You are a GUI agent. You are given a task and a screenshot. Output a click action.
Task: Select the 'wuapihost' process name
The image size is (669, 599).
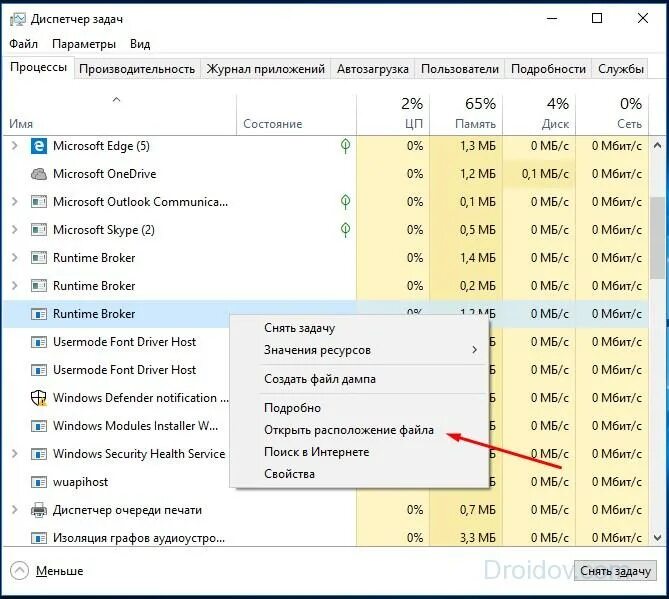[x=80, y=482]
